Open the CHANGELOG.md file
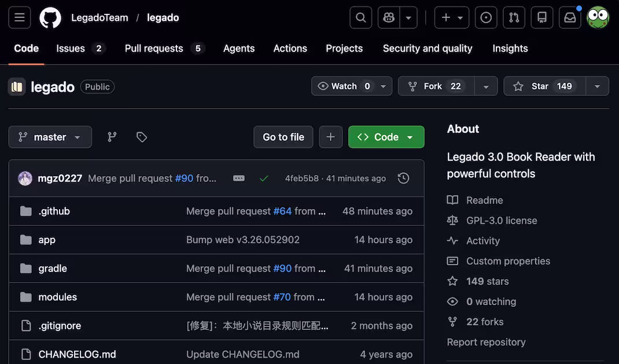The height and width of the screenshot is (364, 619). (78, 354)
